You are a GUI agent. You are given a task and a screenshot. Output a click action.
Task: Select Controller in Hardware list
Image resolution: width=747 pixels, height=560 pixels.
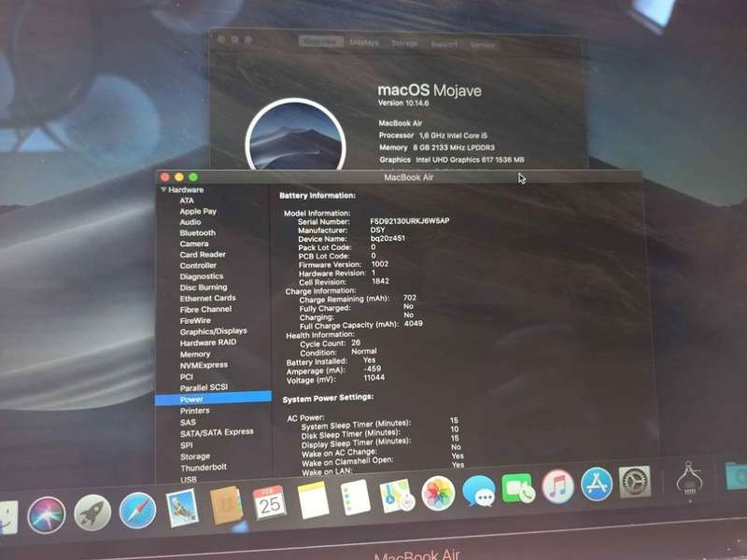(x=198, y=266)
